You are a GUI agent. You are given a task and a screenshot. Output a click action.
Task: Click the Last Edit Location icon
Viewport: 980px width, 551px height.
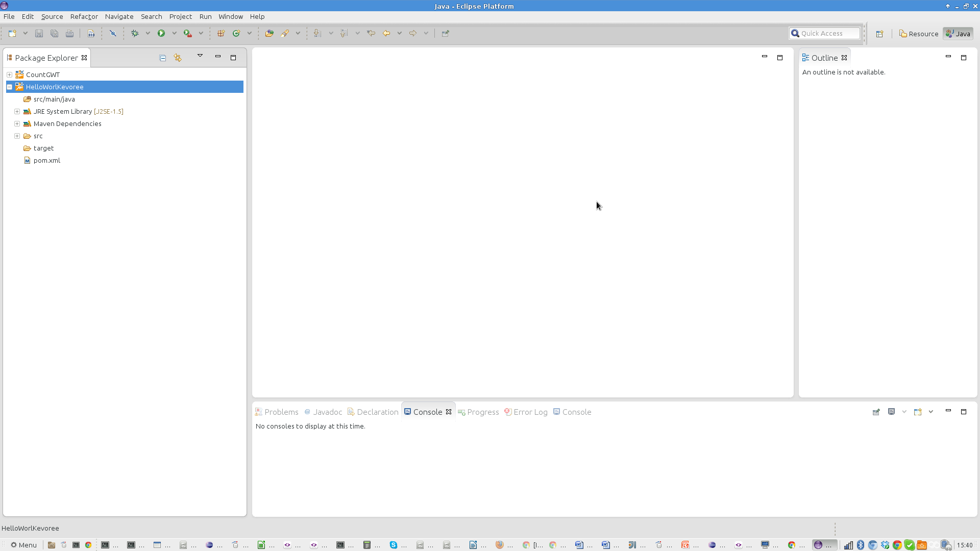(371, 33)
